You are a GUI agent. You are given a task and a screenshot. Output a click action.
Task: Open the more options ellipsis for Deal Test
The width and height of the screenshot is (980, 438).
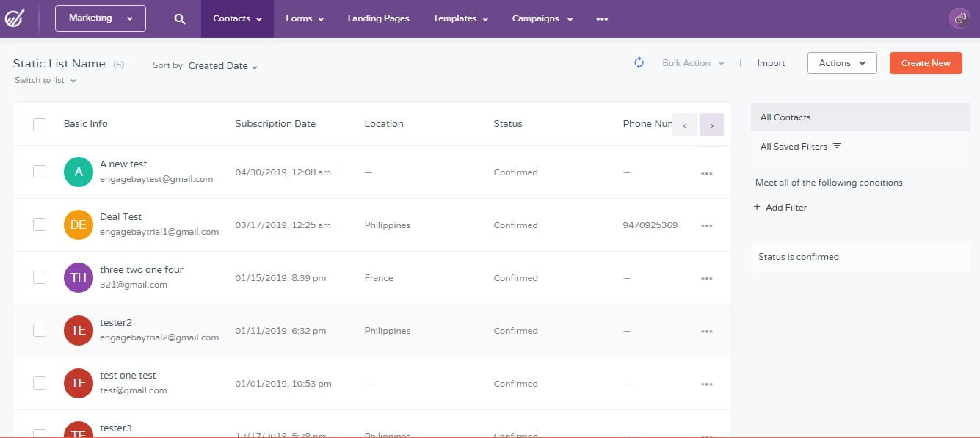click(706, 225)
